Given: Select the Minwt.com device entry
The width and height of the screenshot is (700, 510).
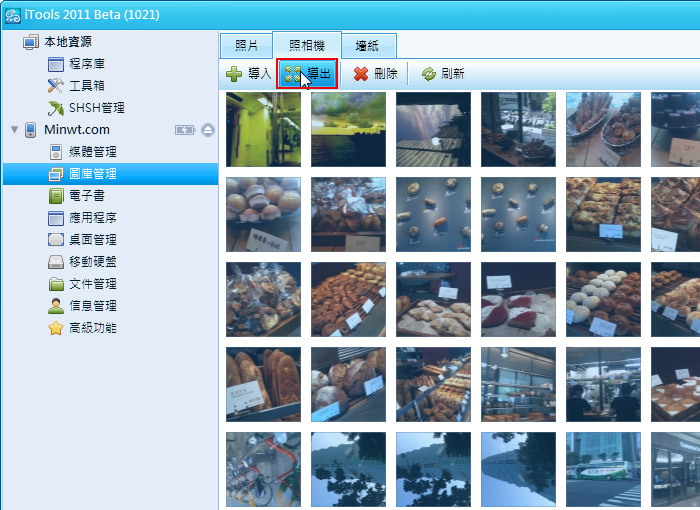Looking at the screenshot, I should click(x=77, y=130).
